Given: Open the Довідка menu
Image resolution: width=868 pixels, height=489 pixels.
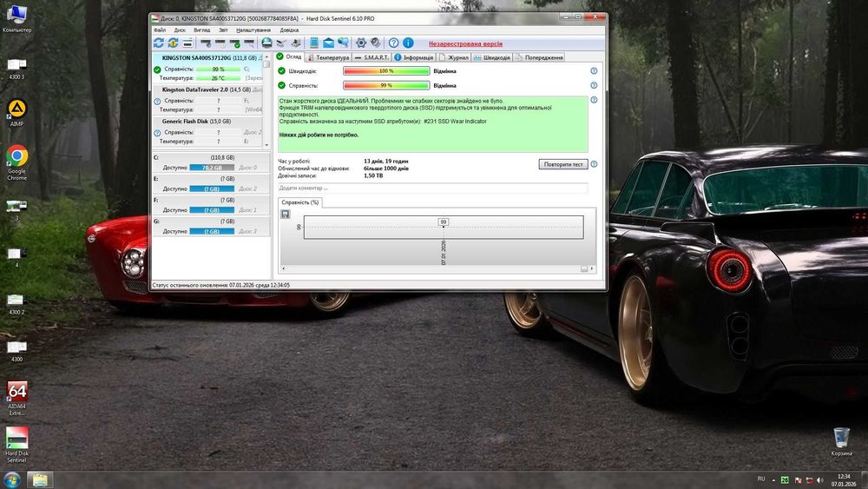Looking at the screenshot, I should click(x=289, y=30).
